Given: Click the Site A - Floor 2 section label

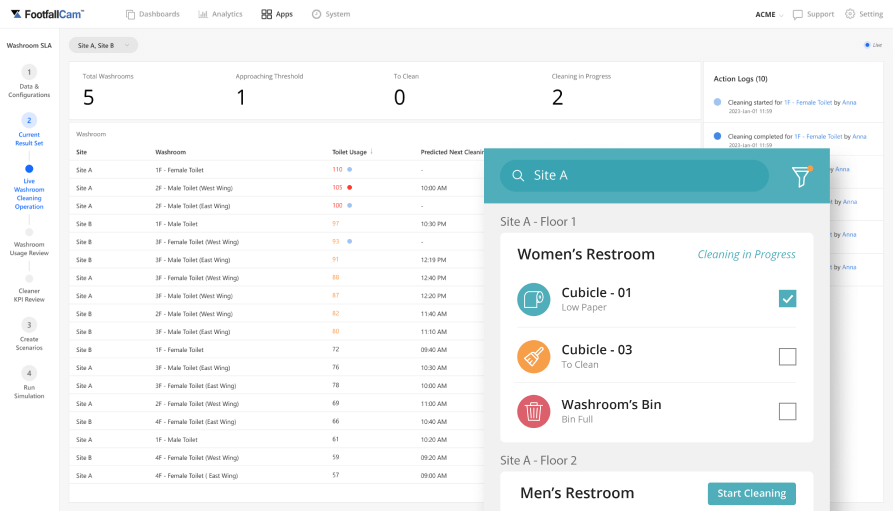Looking at the screenshot, I should tap(538, 460).
